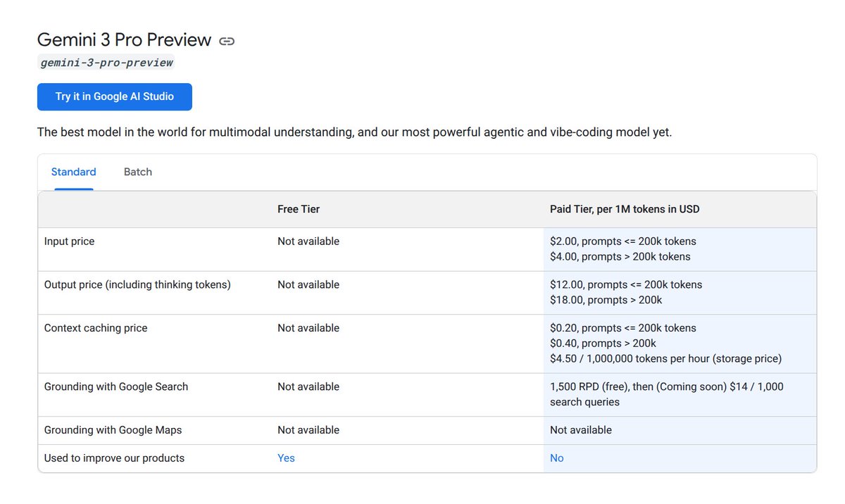
Task: Open the Yes link in Free Tier column
Action: pyautogui.click(x=286, y=458)
